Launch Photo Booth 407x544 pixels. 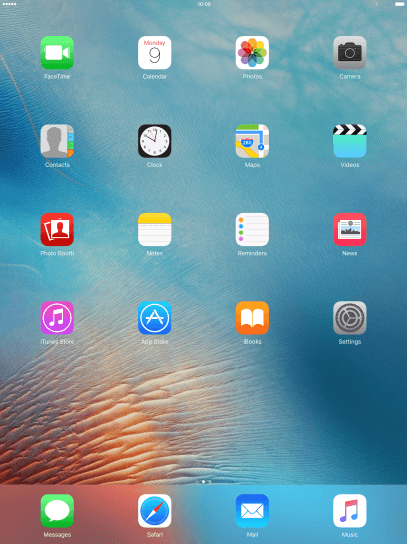57,230
